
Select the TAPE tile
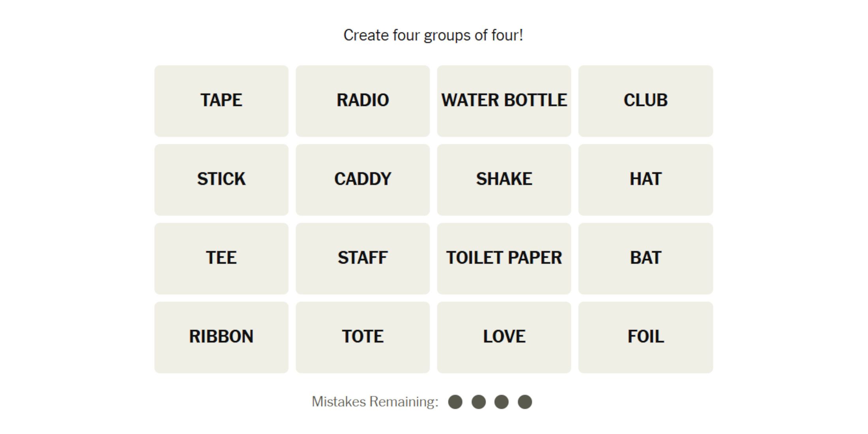[221, 101]
